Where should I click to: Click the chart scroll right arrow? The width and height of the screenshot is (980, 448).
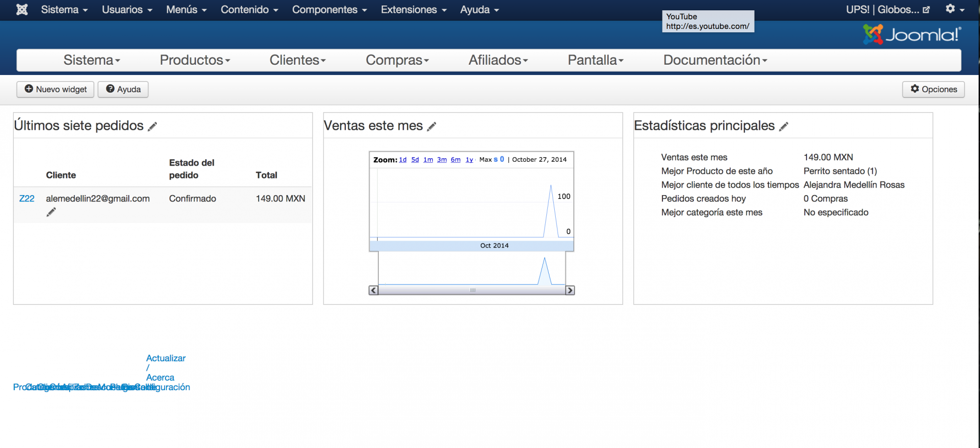click(570, 290)
